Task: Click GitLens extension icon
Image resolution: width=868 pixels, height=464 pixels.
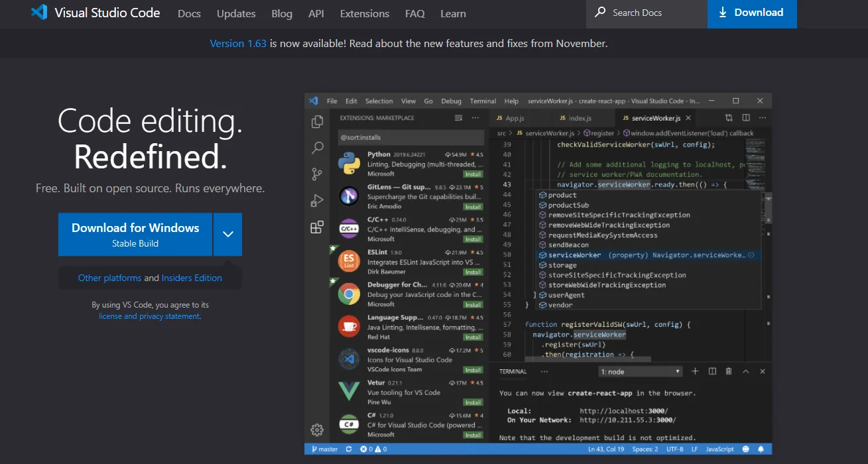Action: click(x=349, y=196)
